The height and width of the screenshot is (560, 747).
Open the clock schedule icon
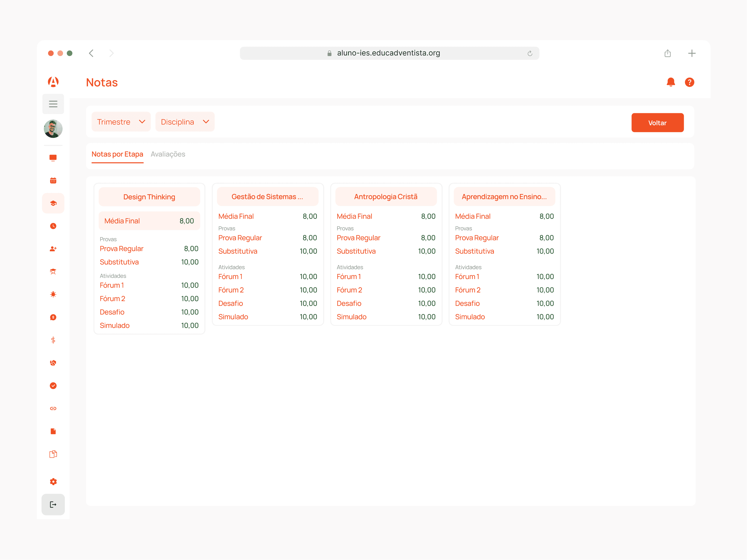tap(53, 226)
